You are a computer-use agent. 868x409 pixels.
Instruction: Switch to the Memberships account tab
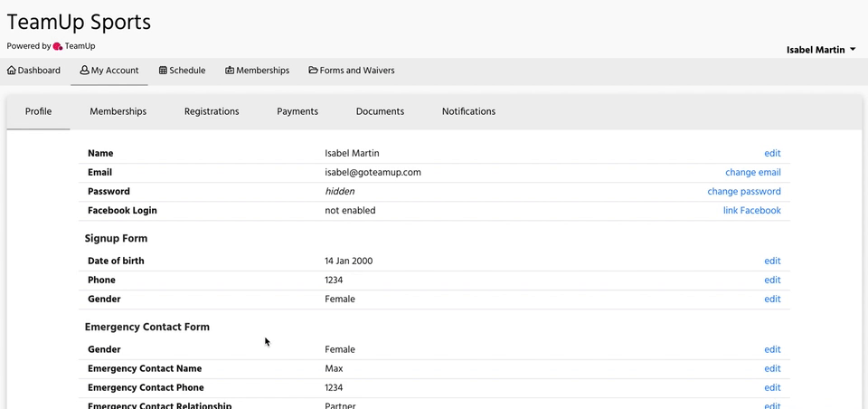[118, 111]
